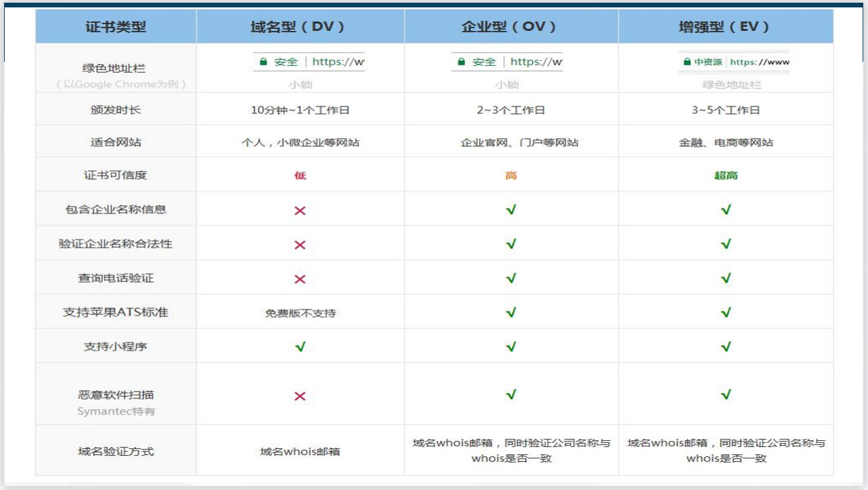Image resolution: width=868 pixels, height=490 pixels.
Task: Click the red X for DV 包含企业名称信息
Action: (x=300, y=211)
